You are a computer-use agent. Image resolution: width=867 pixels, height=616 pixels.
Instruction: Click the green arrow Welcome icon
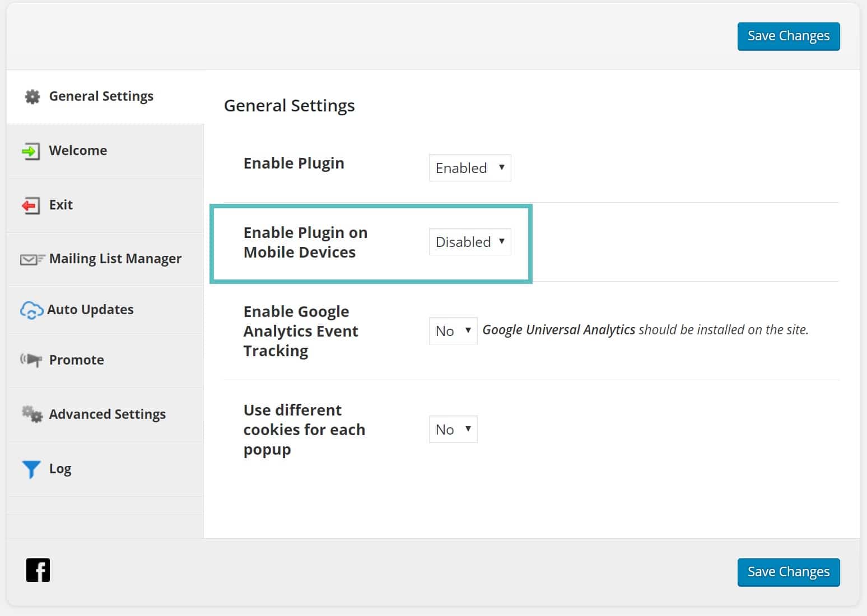[x=31, y=151]
